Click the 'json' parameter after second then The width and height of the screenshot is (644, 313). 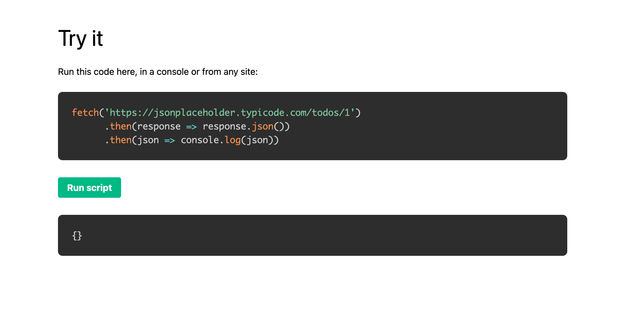pyautogui.click(x=148, y=140)
